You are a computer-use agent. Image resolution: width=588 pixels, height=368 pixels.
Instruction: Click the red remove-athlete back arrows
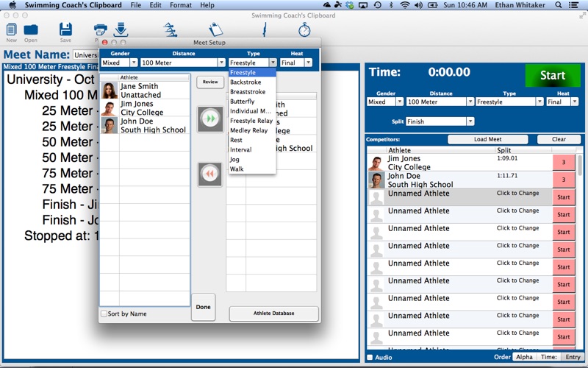pyautogui.click(x=210, y=174)
